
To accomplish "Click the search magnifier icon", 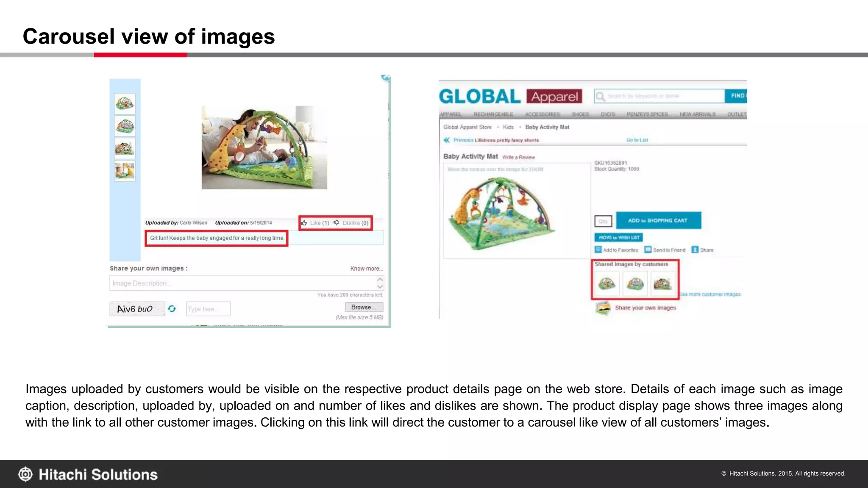I will pyautogui.click(x=600, y=97).
